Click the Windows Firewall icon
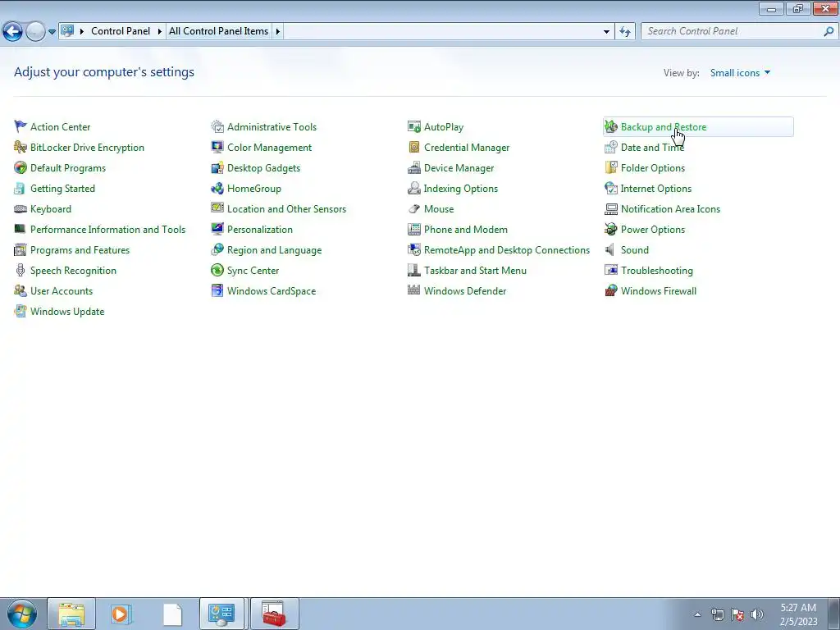840x630 pixels. (610, 291)
